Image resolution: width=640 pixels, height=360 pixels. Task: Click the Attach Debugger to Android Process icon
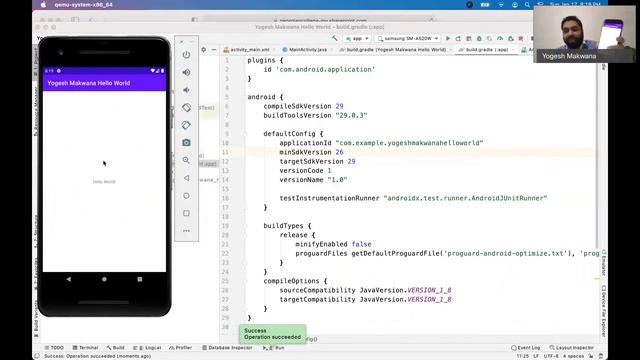pyautogui.click(x=511, y=38)
